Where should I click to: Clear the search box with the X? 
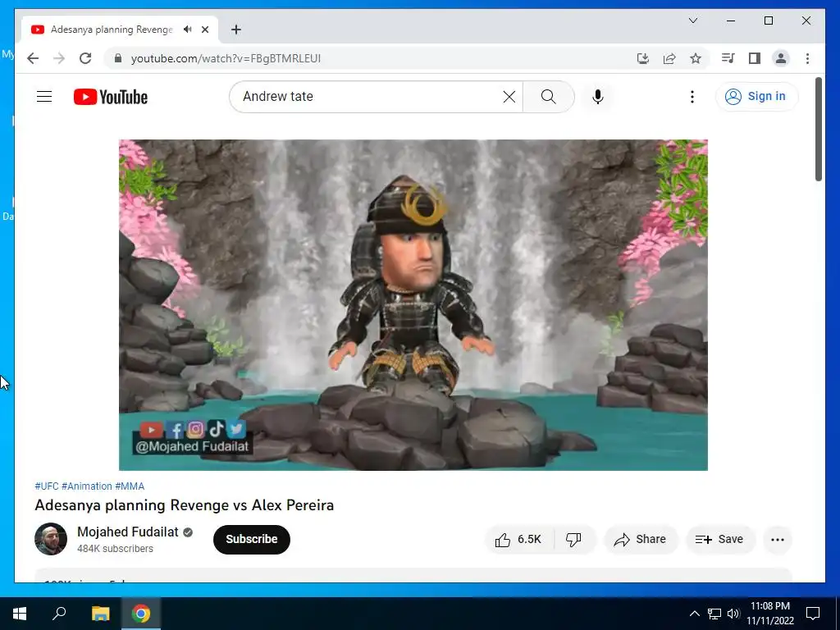click(x=509, y=97)
